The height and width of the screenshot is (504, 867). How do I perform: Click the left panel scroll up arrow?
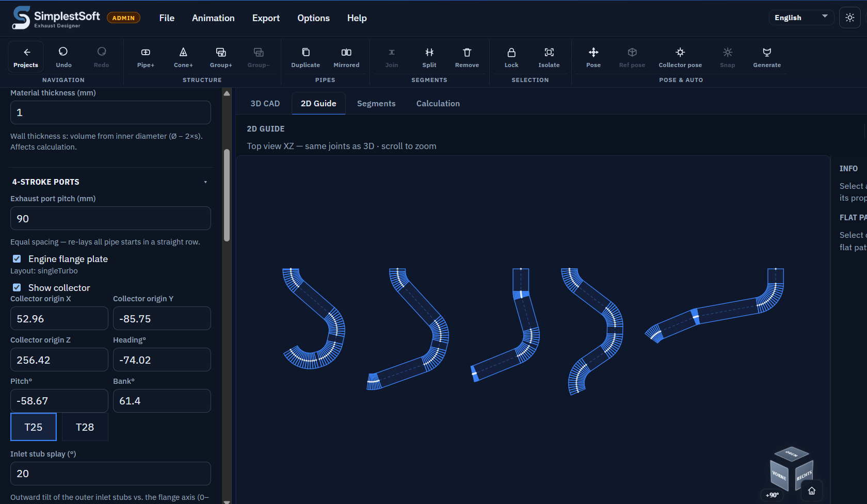click(227, 93)
